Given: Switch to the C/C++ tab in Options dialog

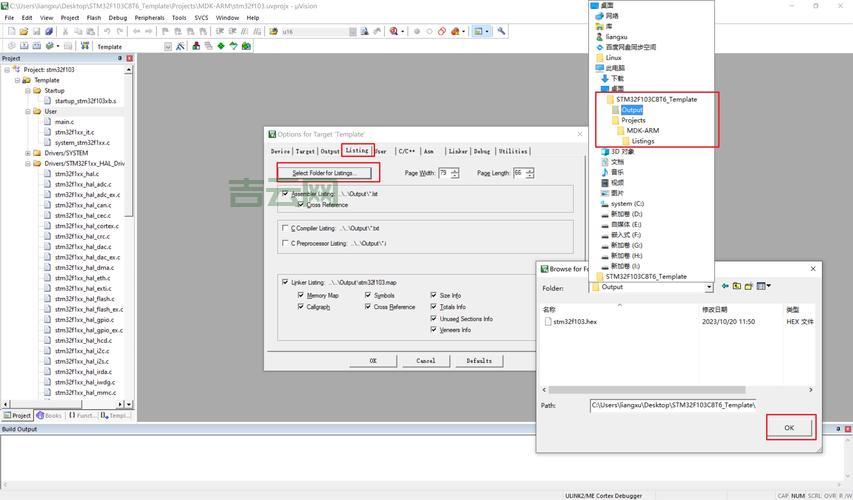Looking at the screenshot, I should pos(406,151).
